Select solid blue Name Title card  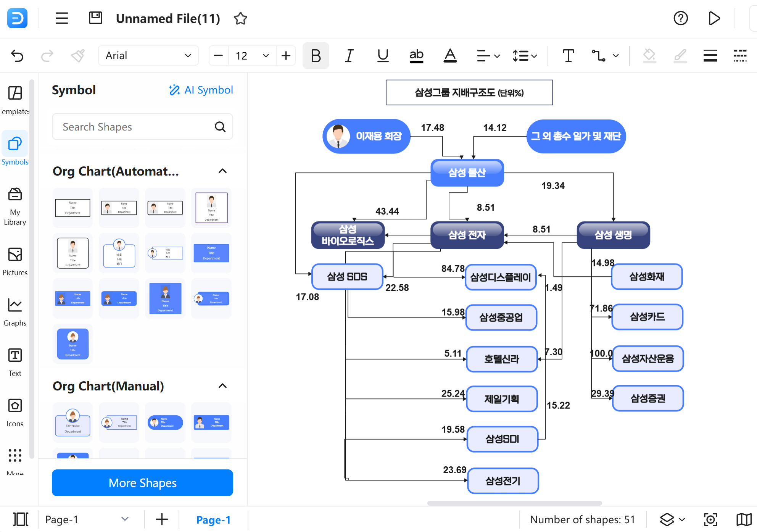tap(211, 253)
